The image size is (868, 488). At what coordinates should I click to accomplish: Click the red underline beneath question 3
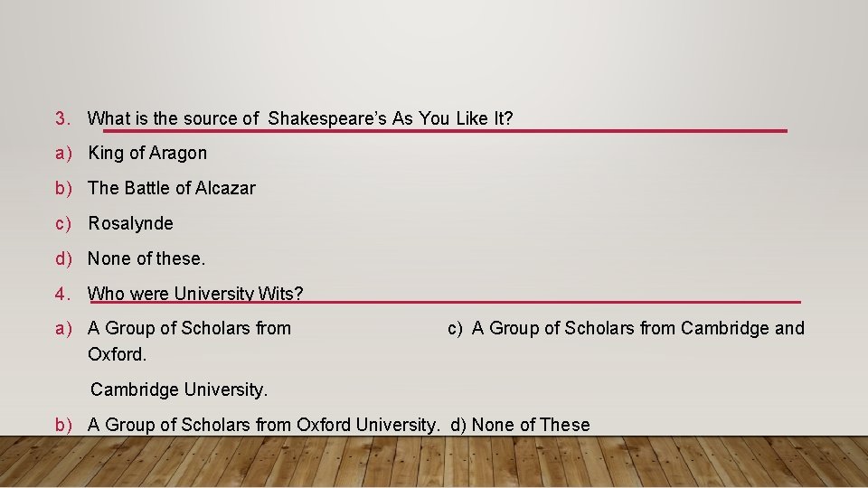(x=445, y=131)
